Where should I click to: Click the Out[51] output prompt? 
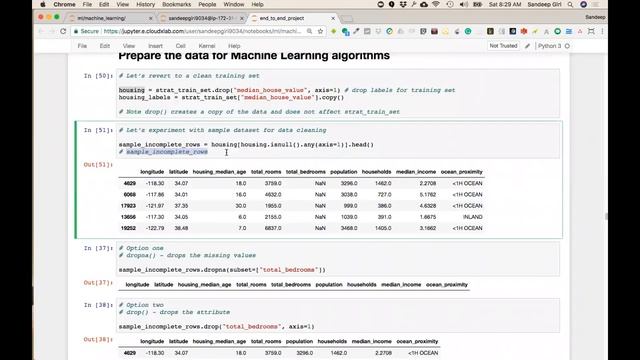coord(98,164)
